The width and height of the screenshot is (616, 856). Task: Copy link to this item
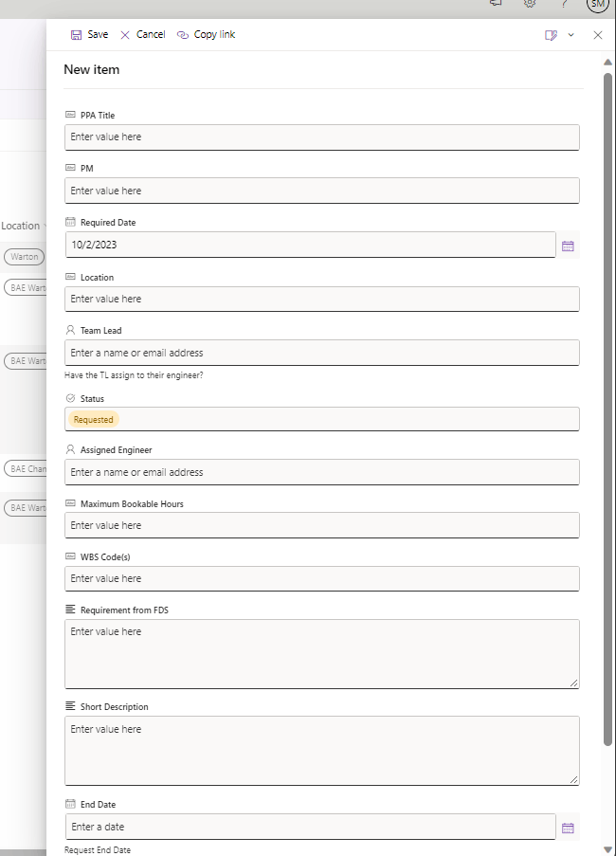(x=206, y=35)
